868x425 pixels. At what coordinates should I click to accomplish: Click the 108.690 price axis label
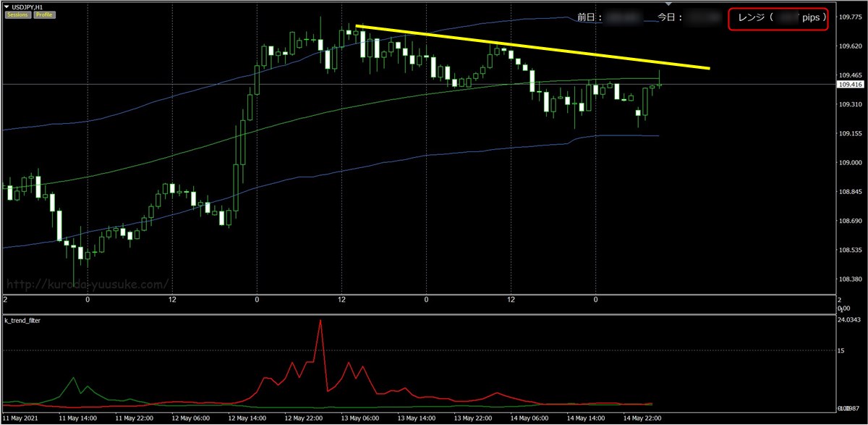point(851,221)
